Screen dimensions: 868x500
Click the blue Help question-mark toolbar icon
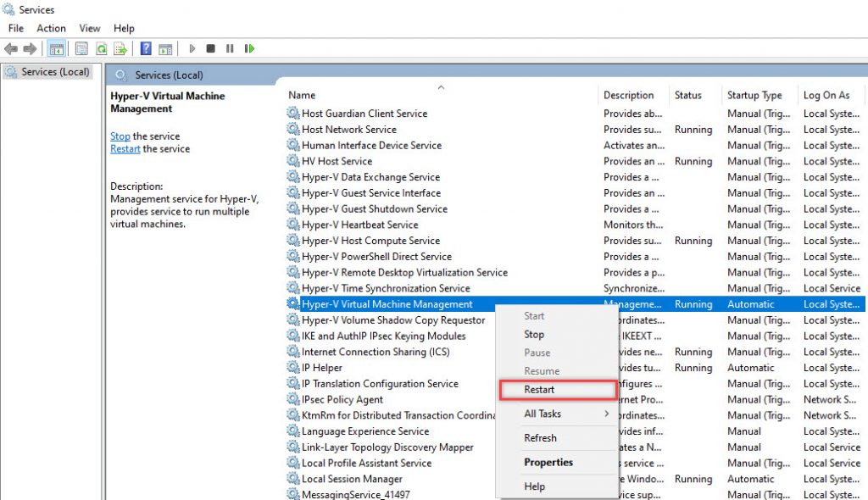(x=146, y=48)
